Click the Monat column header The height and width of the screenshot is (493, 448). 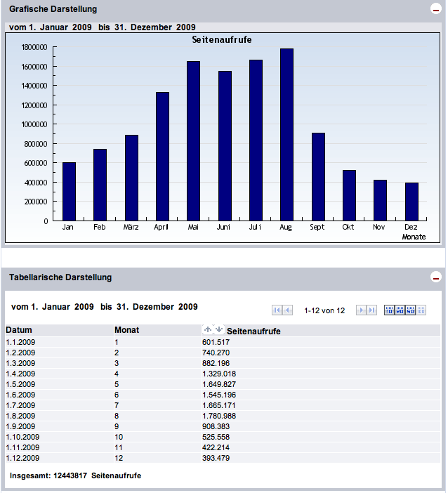click(126, 330)
